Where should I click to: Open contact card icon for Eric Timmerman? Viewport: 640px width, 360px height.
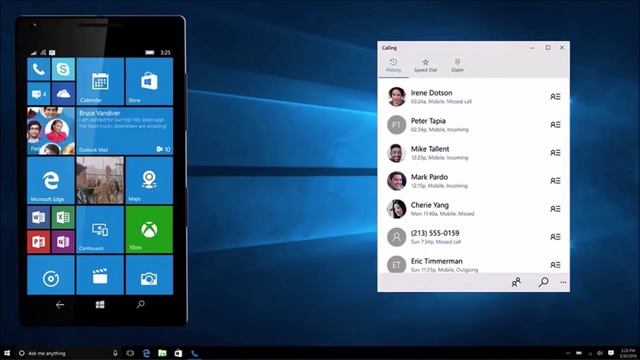tap(555, 265)
